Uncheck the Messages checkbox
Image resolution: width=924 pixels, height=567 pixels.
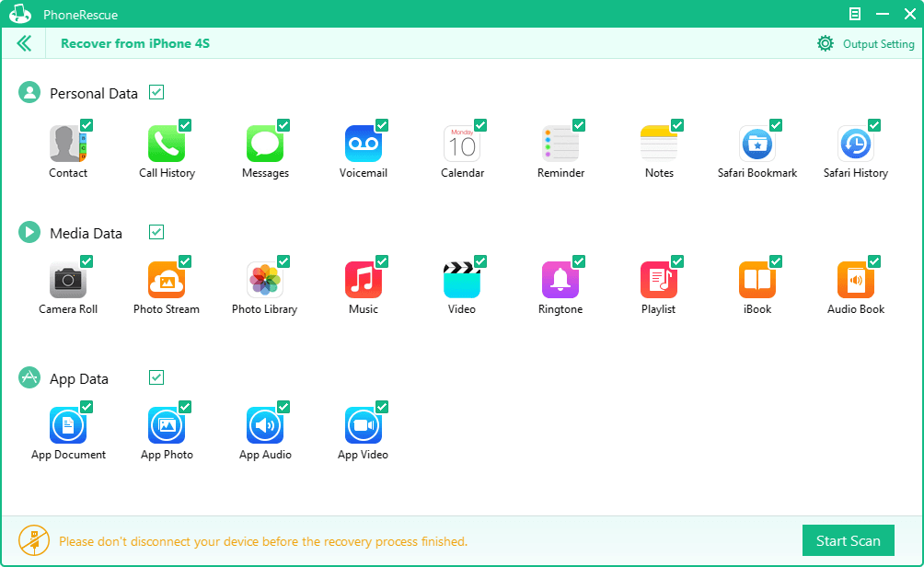coord(283,125)
